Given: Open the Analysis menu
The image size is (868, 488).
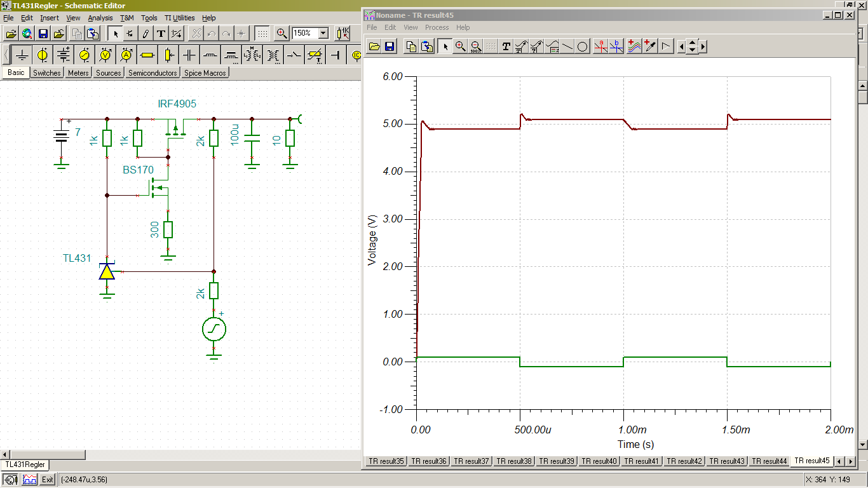Looking at the screenshot, I should point(100,18).
